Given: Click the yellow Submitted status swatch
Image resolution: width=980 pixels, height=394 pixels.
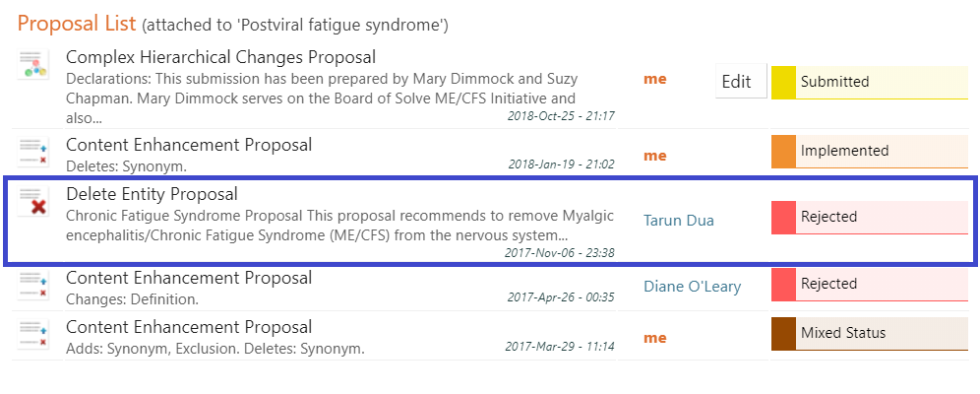Looking at the screenshot, I should coord(783,82).
